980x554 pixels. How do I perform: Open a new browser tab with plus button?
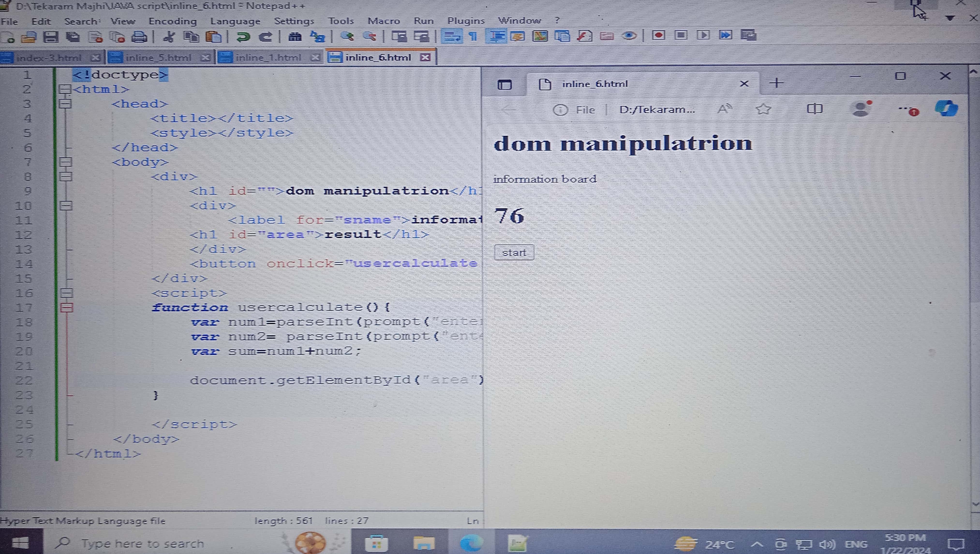776,83
